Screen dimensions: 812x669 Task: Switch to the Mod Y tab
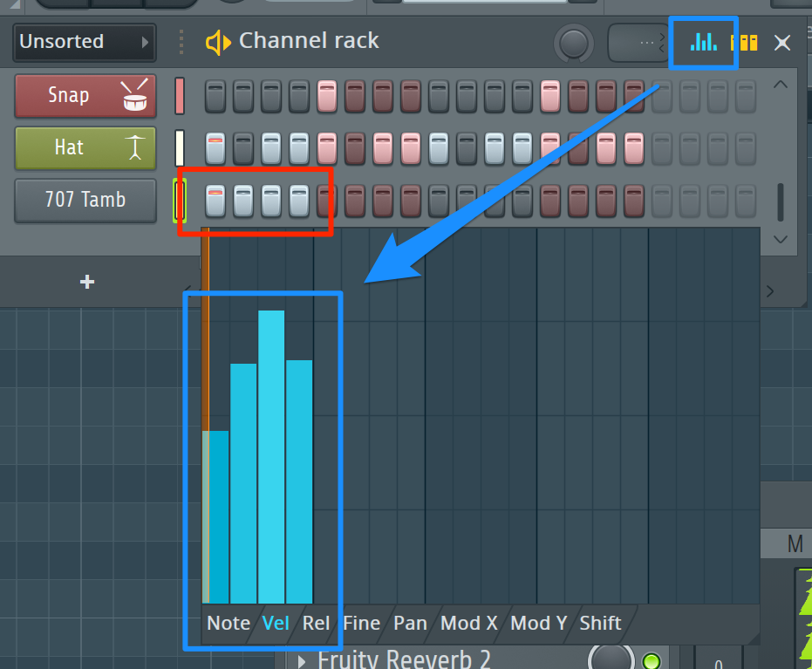point(539,624)
